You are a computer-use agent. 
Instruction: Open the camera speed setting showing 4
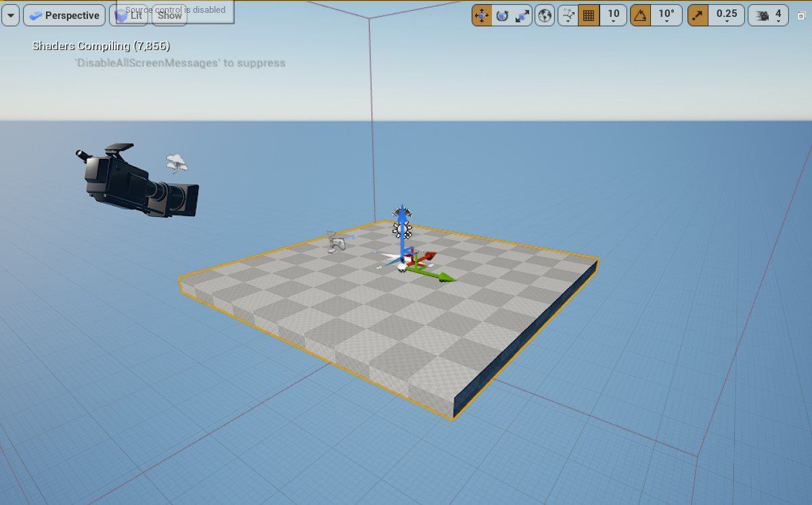[768, 16]
